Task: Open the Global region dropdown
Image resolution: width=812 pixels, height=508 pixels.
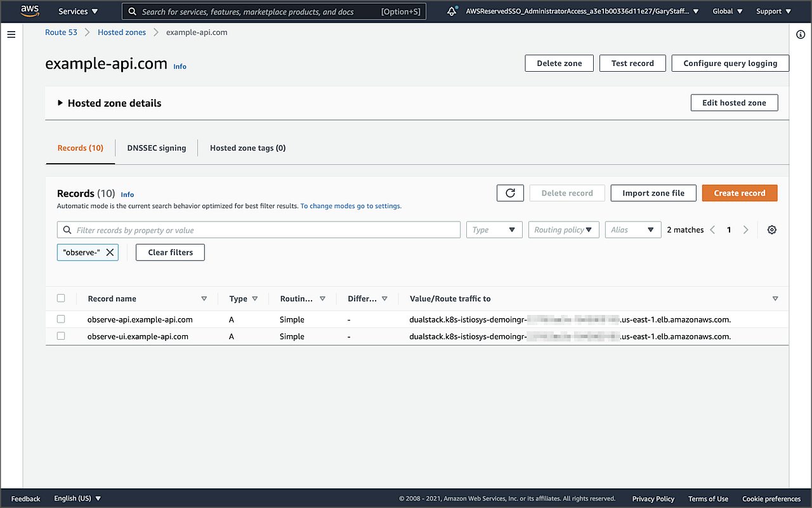Action: tap(727, 11)
